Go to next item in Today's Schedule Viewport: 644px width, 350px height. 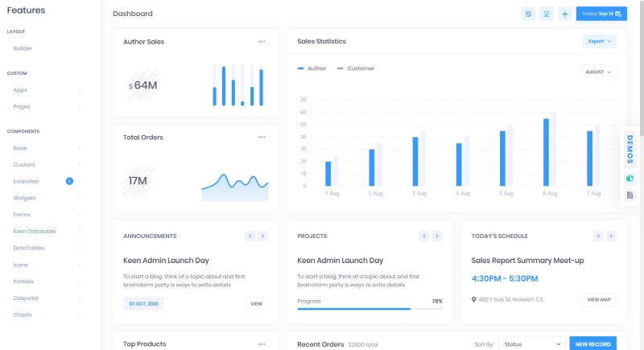pos(611,236)
